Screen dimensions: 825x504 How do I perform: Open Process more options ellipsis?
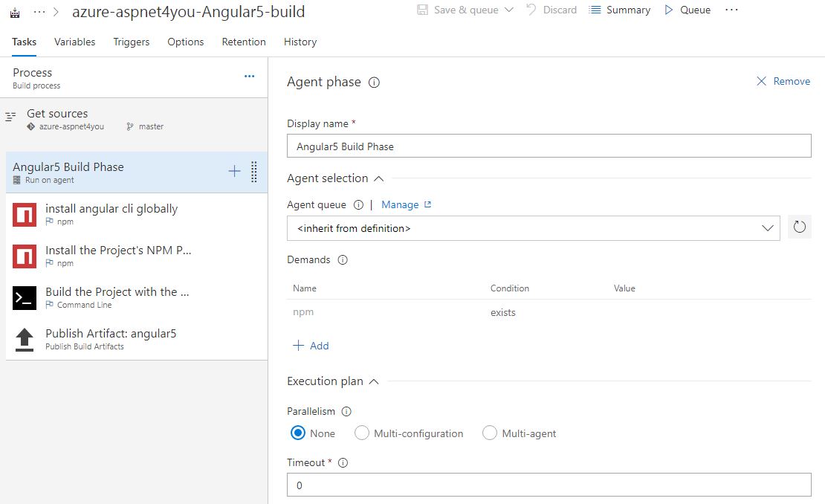[250, 77]
